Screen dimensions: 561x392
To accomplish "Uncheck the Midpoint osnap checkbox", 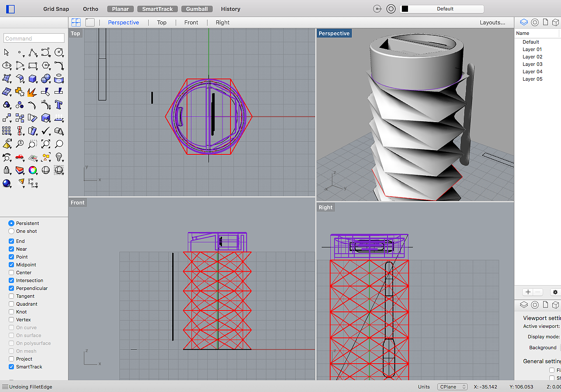I will point(11,265).
